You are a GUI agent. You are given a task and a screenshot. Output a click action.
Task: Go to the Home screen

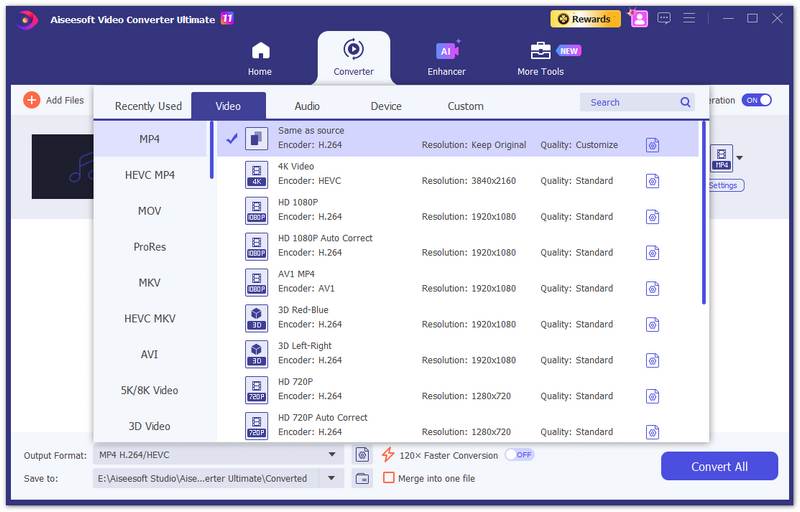point(260,57)
